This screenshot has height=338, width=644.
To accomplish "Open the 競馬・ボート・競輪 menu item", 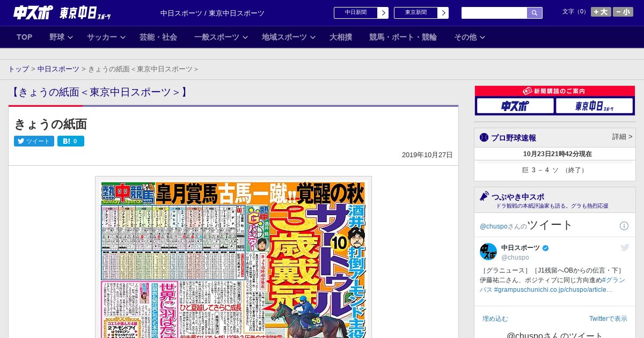I will 403,37.
